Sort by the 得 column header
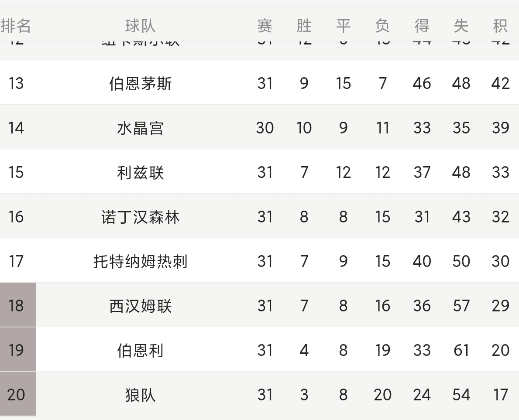519x420 pixels. 422,26
